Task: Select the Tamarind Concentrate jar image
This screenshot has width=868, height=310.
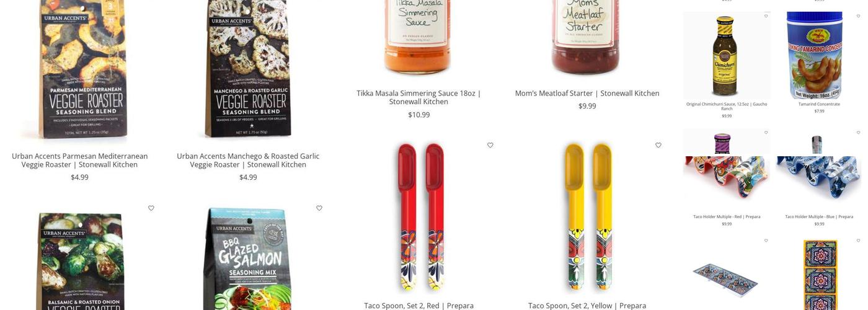Action: point(819,56)
